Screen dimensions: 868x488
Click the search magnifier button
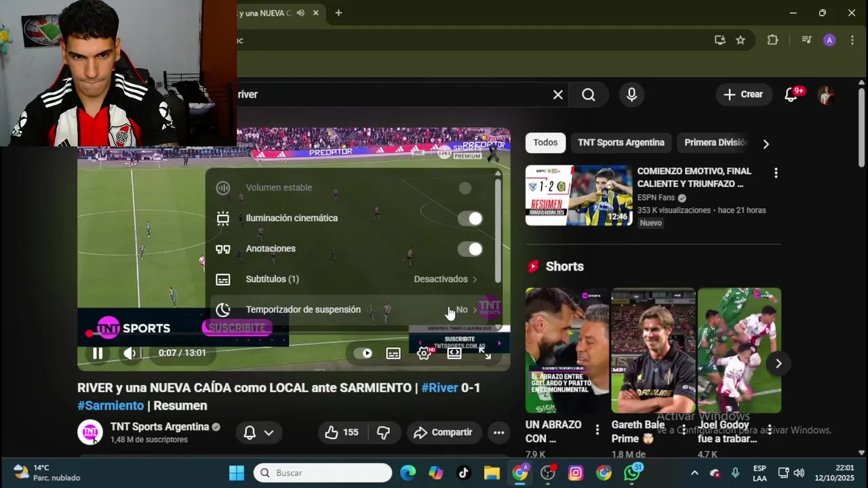tap(589, 95)
